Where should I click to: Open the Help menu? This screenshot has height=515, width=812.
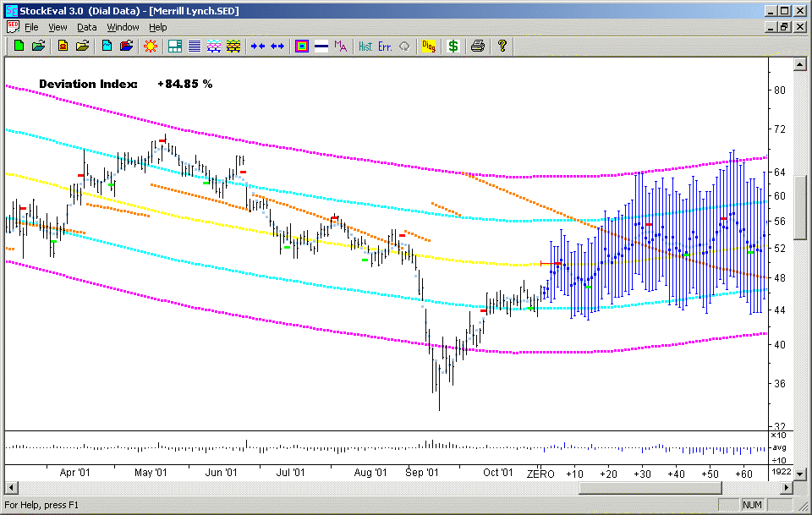(158, 27)
